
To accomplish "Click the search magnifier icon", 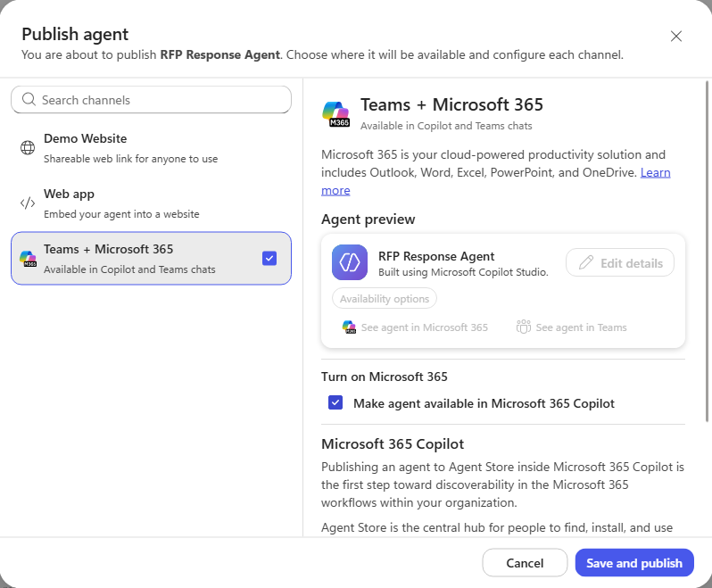I will pos(29,99).
